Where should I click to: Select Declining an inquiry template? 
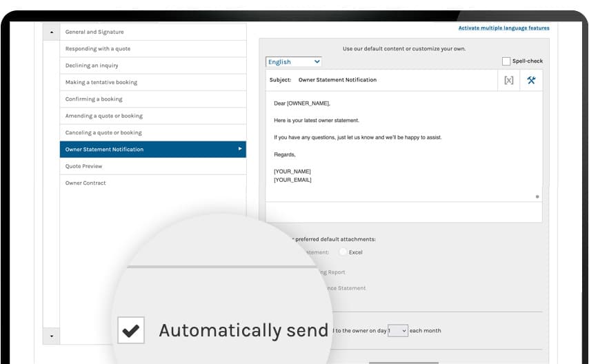point(92,65)
